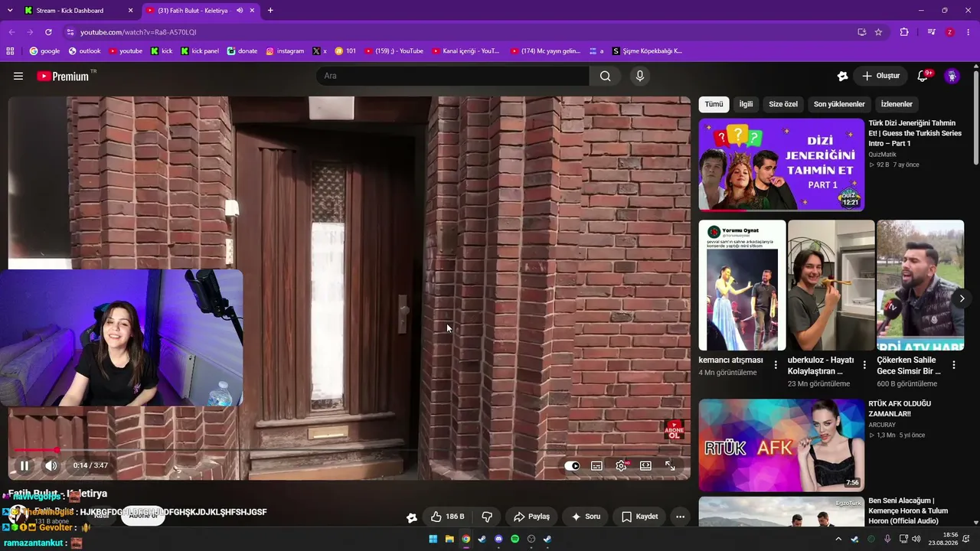Open the Windows Start menu
Viewport: 980px width, 551px height.
[x=433, y=539]
